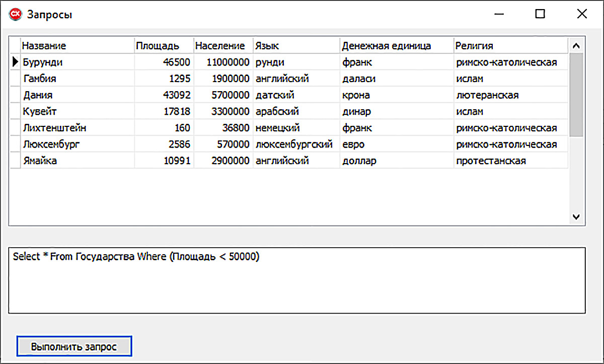Click area value 1295

point(164,79)
